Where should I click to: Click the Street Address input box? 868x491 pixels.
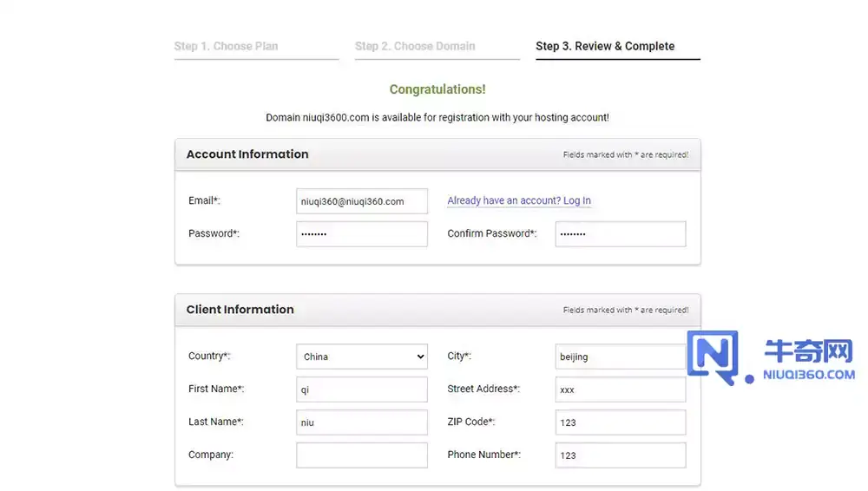click(620, 390)
